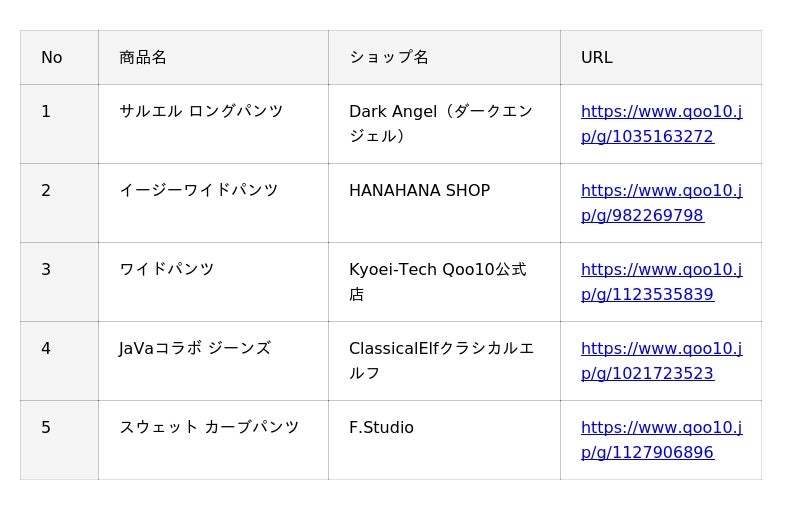Select the HANAHANA SHOP cell
Screen dimensions: 800x510
point(419,190)
